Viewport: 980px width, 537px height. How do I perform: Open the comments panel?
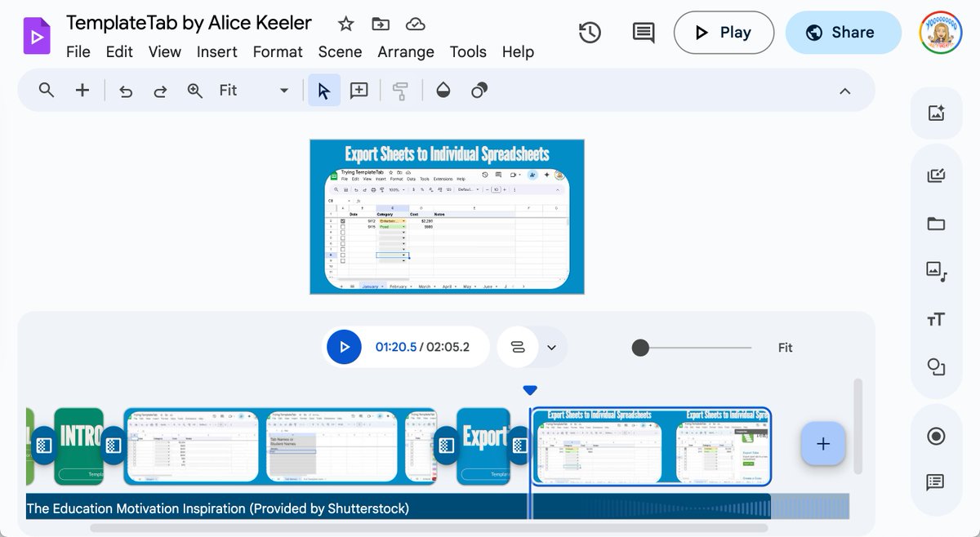pos(642,33)
